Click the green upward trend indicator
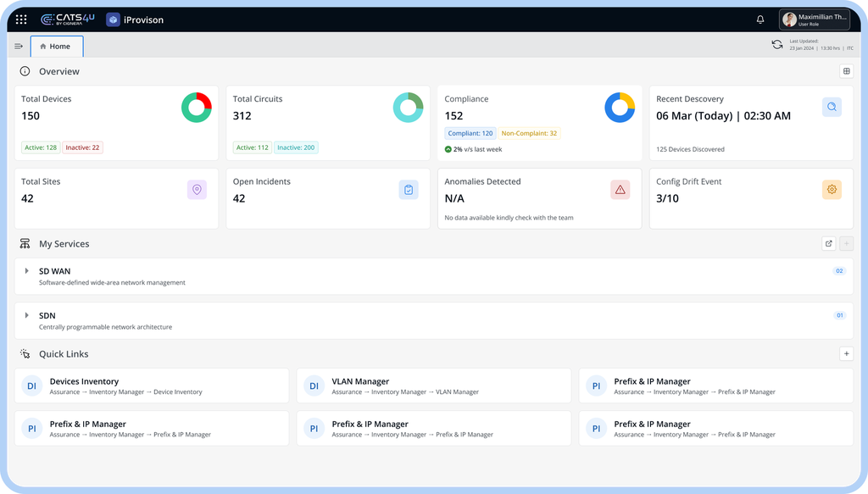Viewport: 868px width, 494px height. 448,149
